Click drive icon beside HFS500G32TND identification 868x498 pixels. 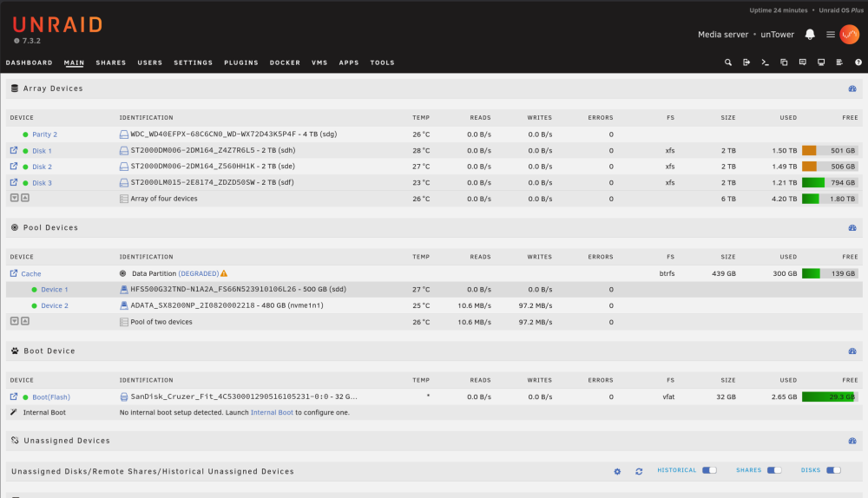pyautogui.click(x=124, y=290)
